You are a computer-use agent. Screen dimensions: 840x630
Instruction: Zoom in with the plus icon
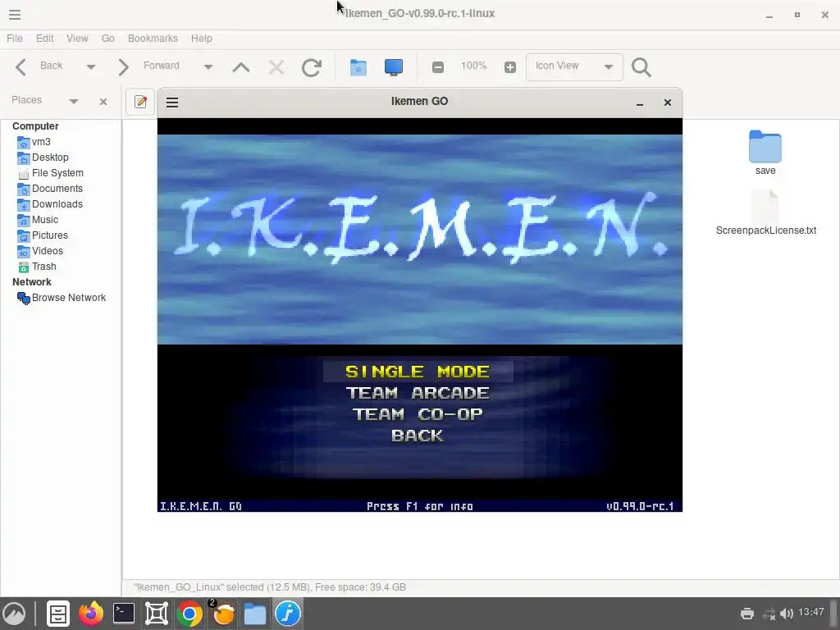click(510, 67)
